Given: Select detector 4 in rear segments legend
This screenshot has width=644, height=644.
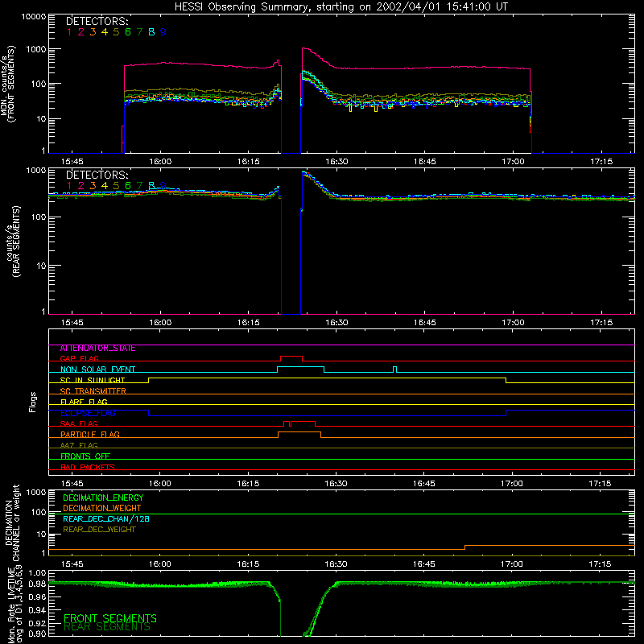Looking at the screenshot, I should pos(105,186).
